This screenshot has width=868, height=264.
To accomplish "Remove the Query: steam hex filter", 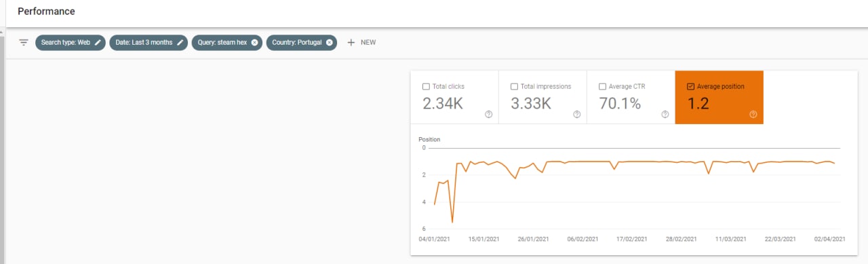I will [x=254, y=42].
